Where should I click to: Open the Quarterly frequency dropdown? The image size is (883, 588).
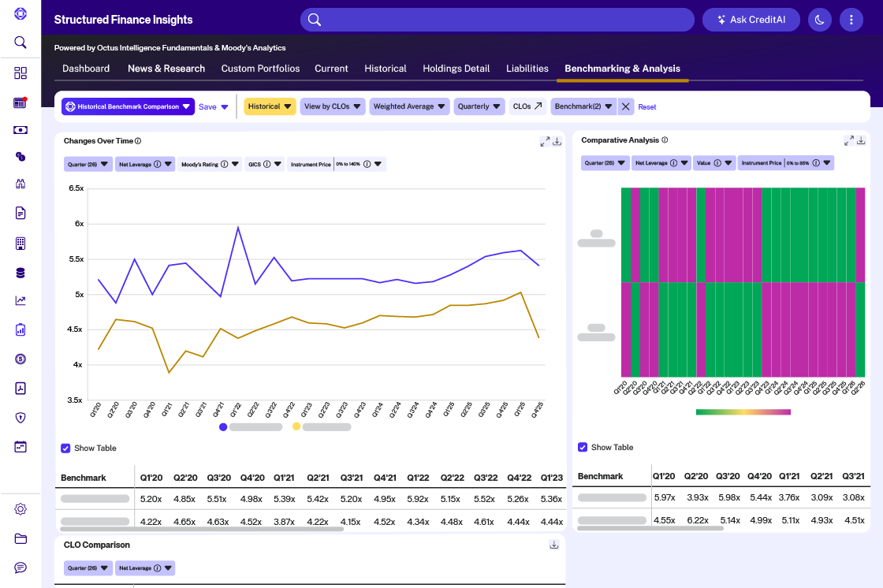(x=479, y=106)
